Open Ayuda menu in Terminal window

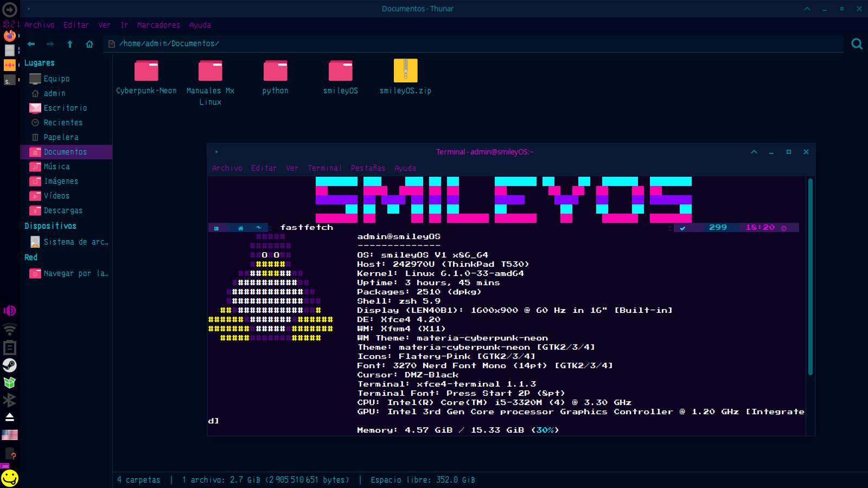405,168
